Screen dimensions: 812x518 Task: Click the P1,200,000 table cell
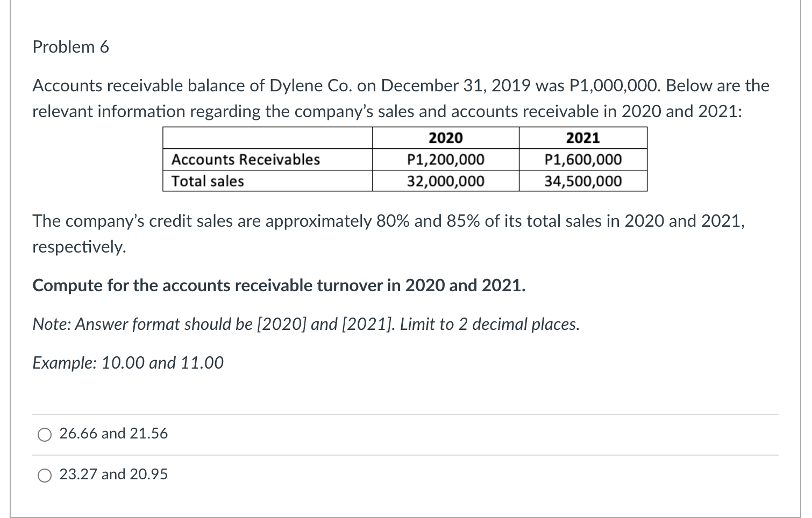tap(446, 160)
